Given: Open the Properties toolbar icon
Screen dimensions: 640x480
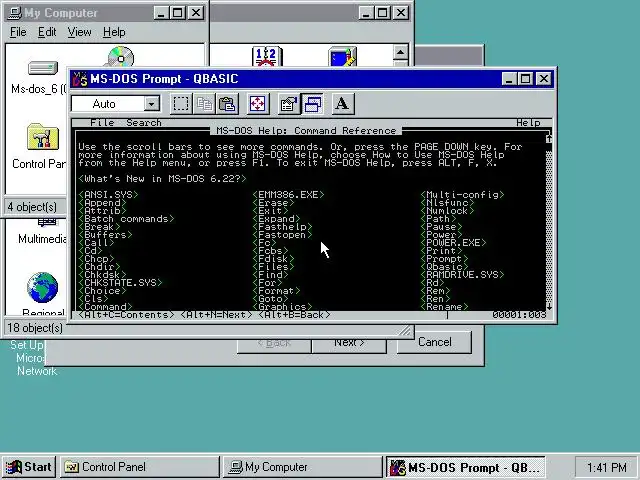Looking at the screenshot, I should click(x=289, y=104).
